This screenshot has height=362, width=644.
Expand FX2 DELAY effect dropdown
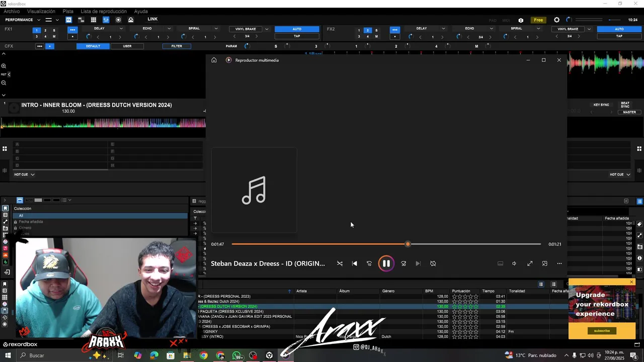coord(444,29)
